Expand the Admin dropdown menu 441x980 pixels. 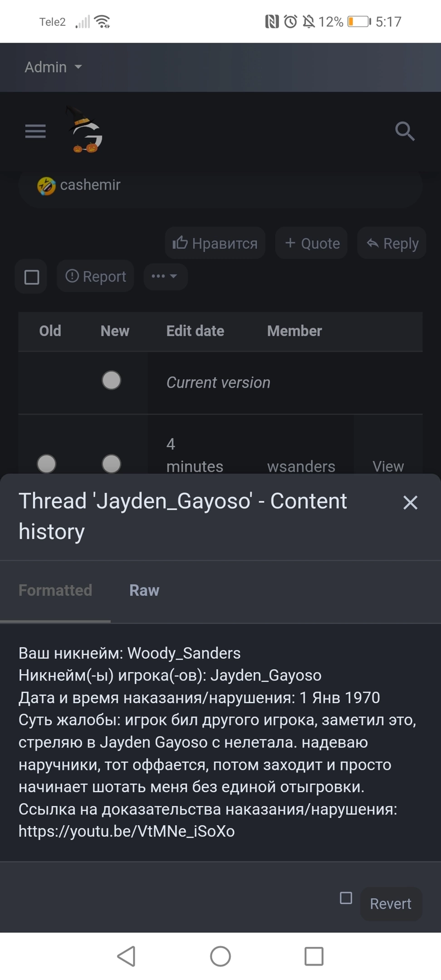pyautogui.click(x=53, y=67)
